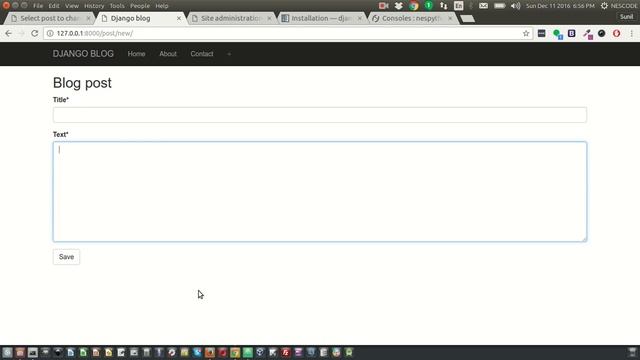The image size is (640, 360).
Task: Open the green circle extension with blue badge
Action: (558, 34)
